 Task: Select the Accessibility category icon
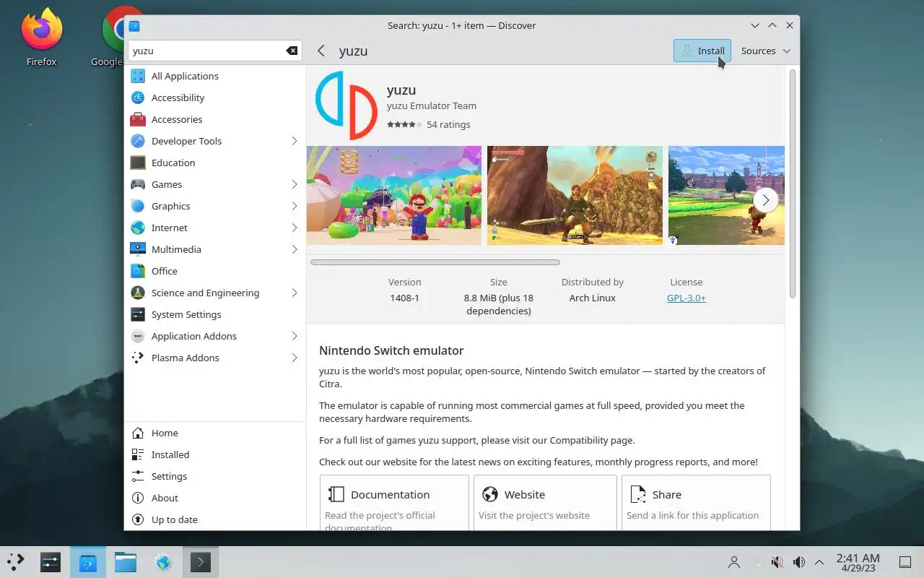pos(138,98)
